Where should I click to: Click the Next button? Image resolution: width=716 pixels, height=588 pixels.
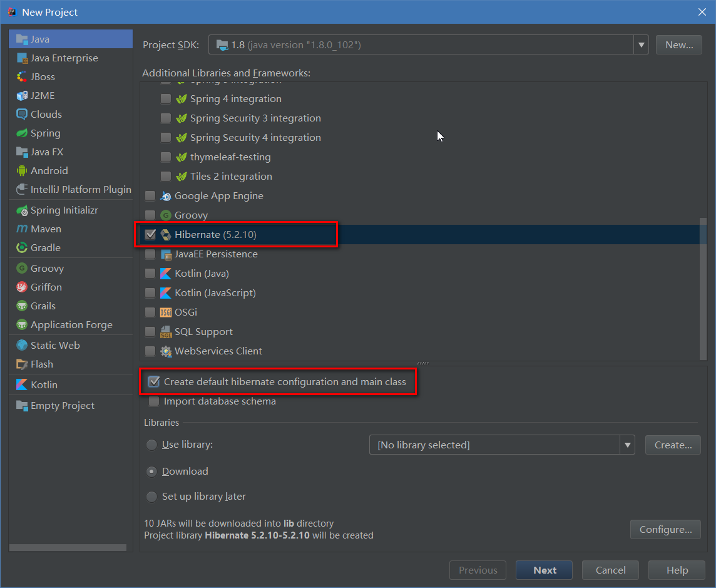coord(544,570)
